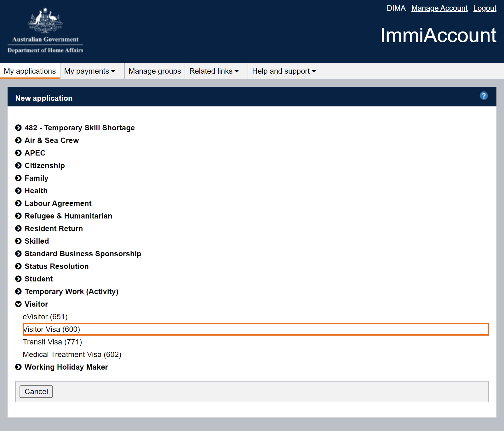This screenshot has height=431, width=504.
Task: Click the ImmiAccount title text
Action: pos(438,35)
